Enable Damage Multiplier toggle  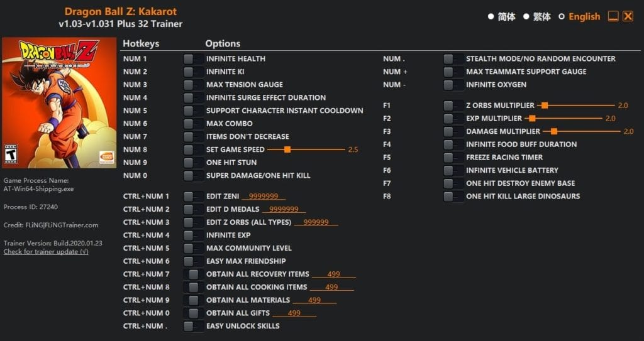[453, 132]
